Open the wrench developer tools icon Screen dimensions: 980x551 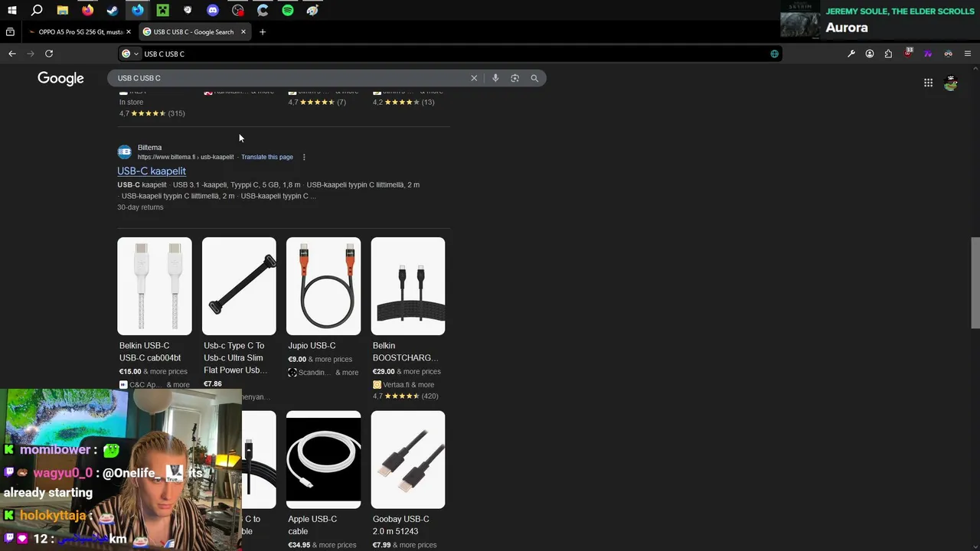click(x=851, y=54)
